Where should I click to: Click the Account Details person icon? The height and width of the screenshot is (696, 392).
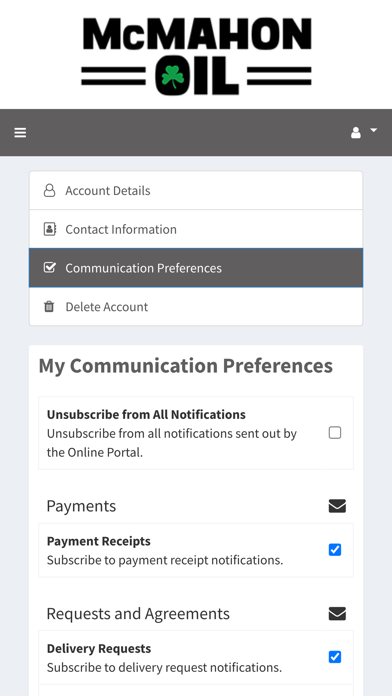[x=49, y=190]
